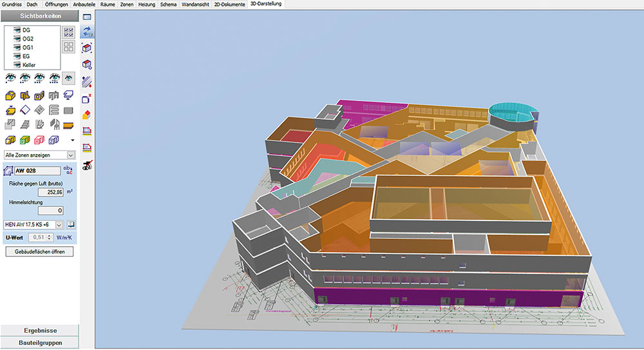
Task: Click the Himmelsrichtung value field
Action: pyautogui.click(x=50, y=211)
